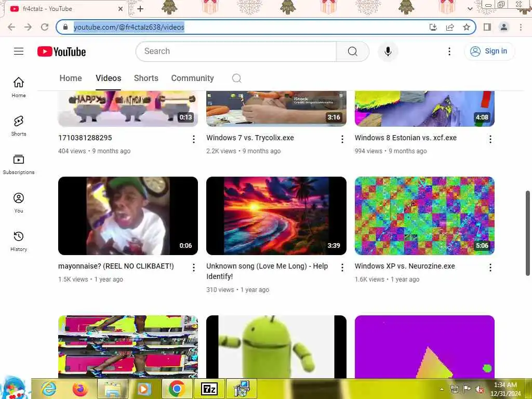Open options for Windows 7 vs. Trycolix.exe
The image size is (532, 399).
(342, 139)
